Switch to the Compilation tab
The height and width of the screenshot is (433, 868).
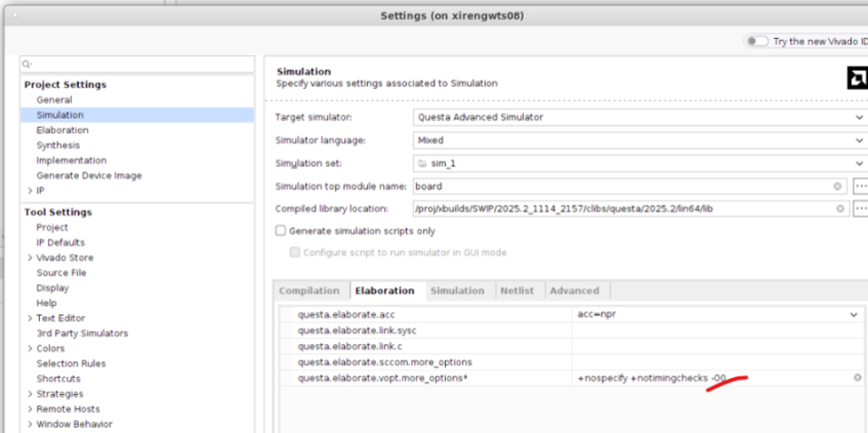click(x=309, y=290)
